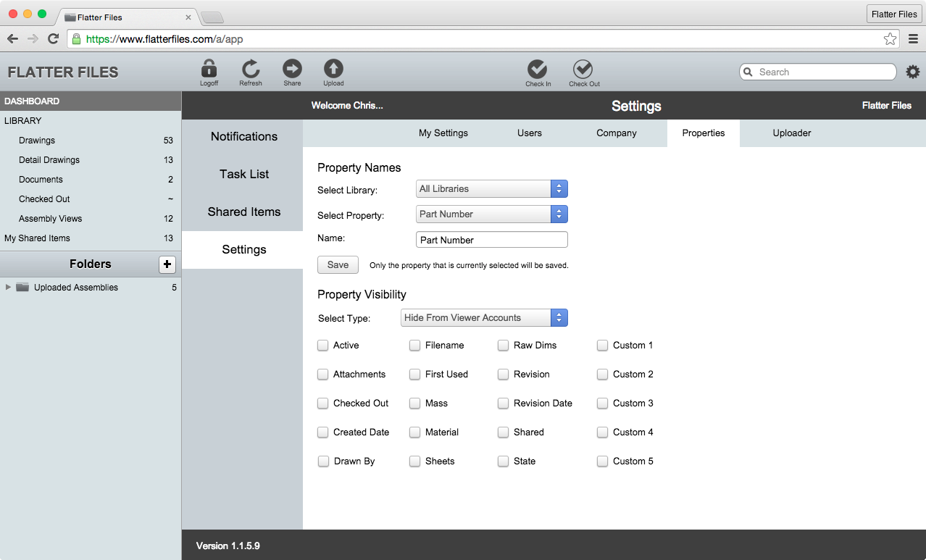Check the State checkbox
Image resolution: width=926 pixels, height=560 pixels.
[x=503, y=461]
